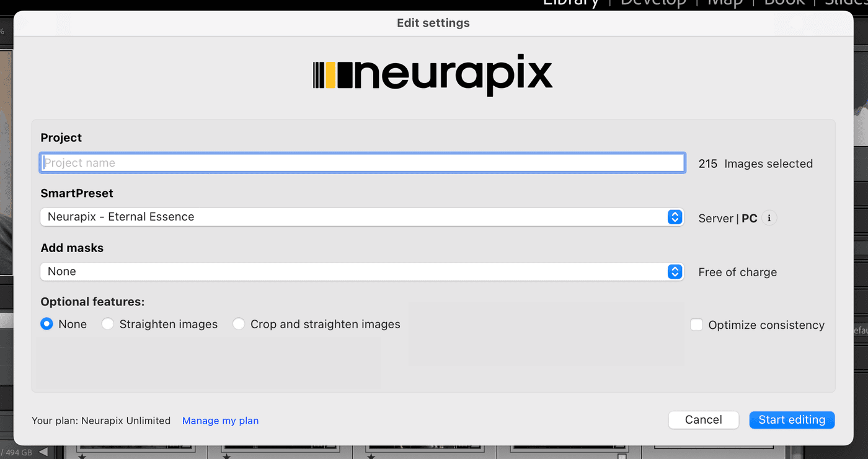Switch to Library module in Lightroom

(570, 3)
